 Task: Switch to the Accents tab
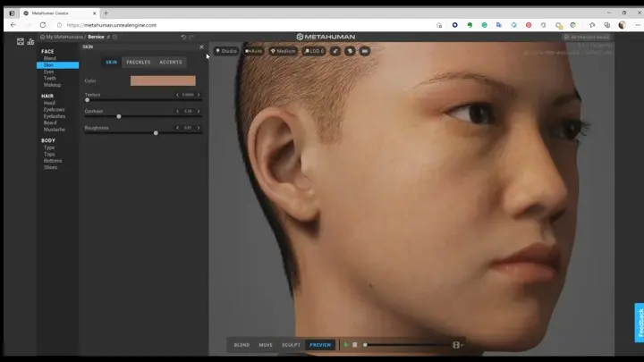coord(170,62)
